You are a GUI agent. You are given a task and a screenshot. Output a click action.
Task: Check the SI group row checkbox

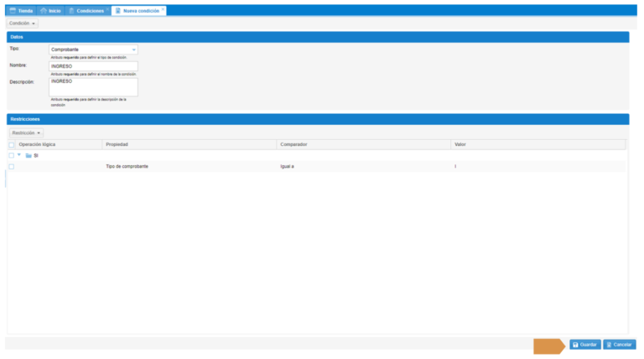pyautogui.click(x=12, y=155)
